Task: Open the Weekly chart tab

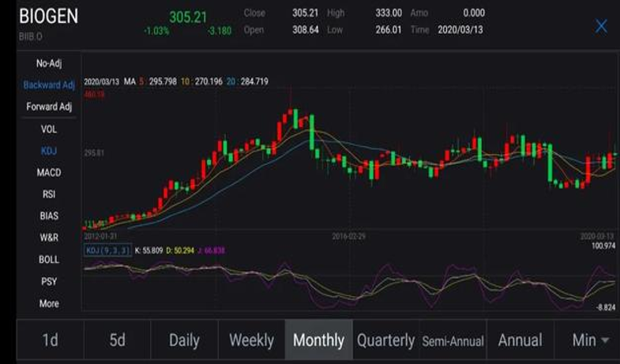Action: click(251, 340)
